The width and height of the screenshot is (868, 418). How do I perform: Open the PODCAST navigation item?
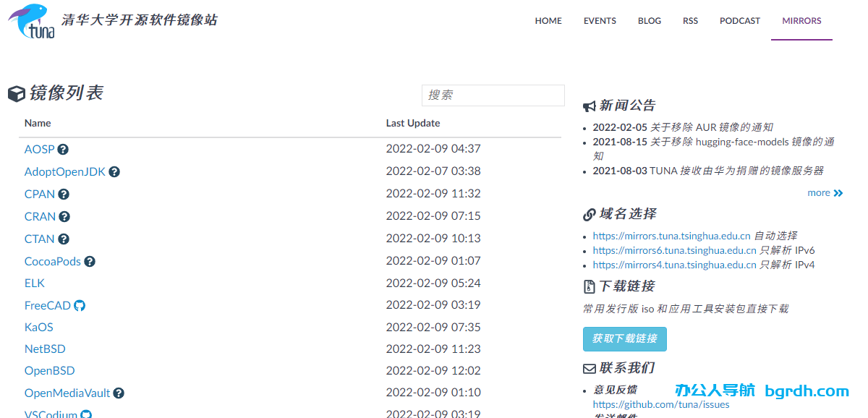tap(739, 21)
